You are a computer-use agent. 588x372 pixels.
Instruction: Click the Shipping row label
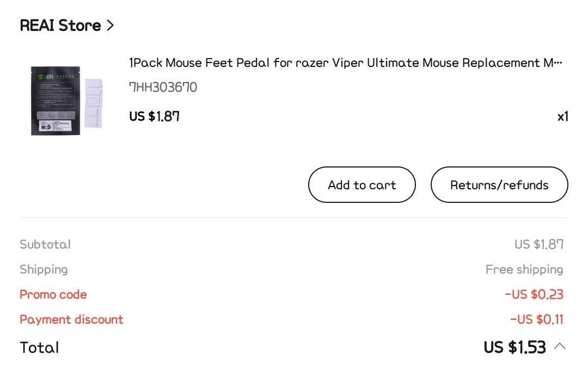click(x=44, y=269)
